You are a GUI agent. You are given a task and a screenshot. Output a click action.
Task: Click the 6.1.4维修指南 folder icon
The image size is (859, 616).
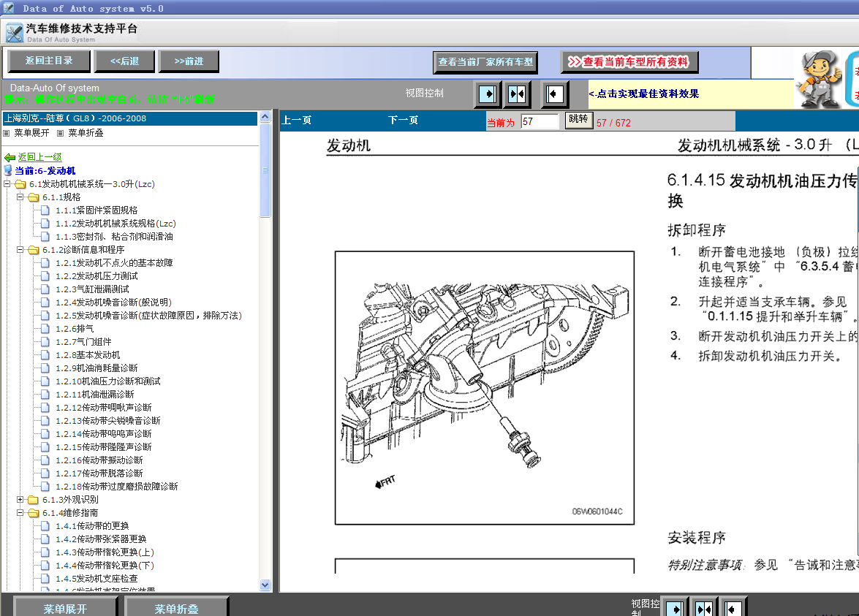click(x=34, y=513)
